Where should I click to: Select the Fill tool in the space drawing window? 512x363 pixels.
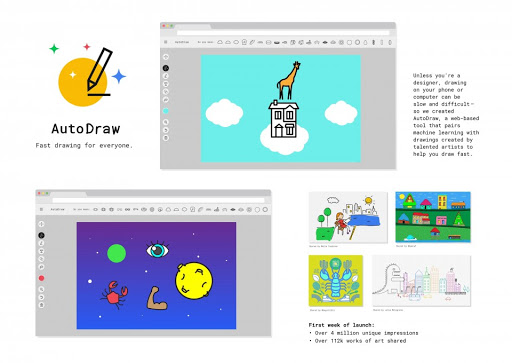point(41,259)
